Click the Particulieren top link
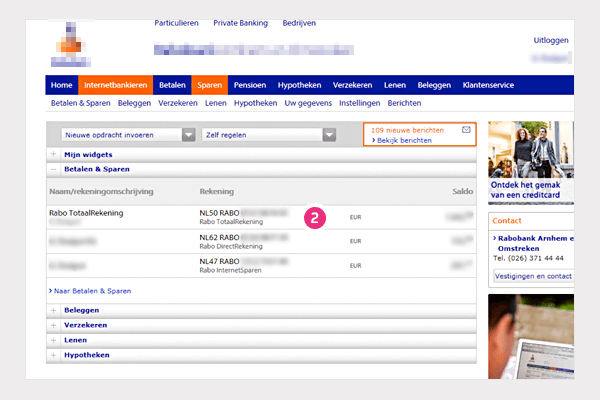600x400 pixels. pyautogui.click(x=176, y=23)
